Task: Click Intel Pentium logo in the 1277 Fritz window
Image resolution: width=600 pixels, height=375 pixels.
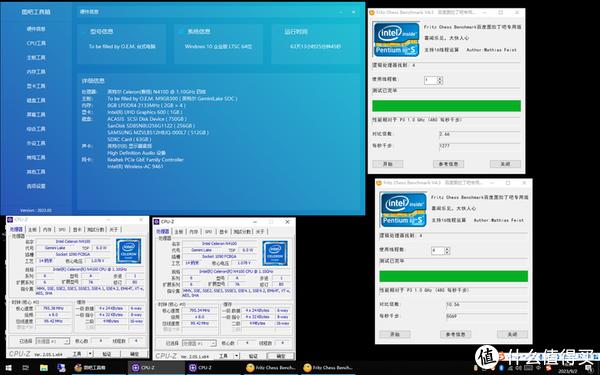Action: 396,39
